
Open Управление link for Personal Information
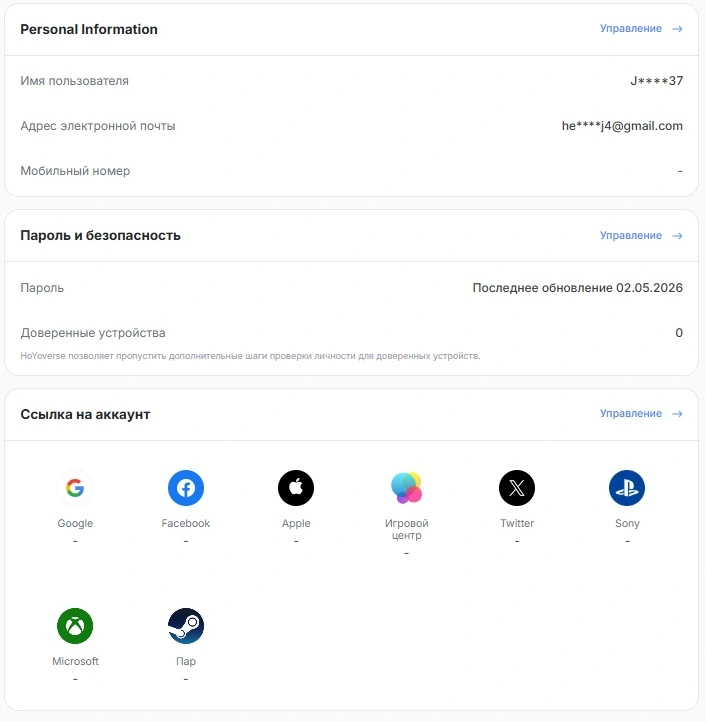tap(630, 29)
